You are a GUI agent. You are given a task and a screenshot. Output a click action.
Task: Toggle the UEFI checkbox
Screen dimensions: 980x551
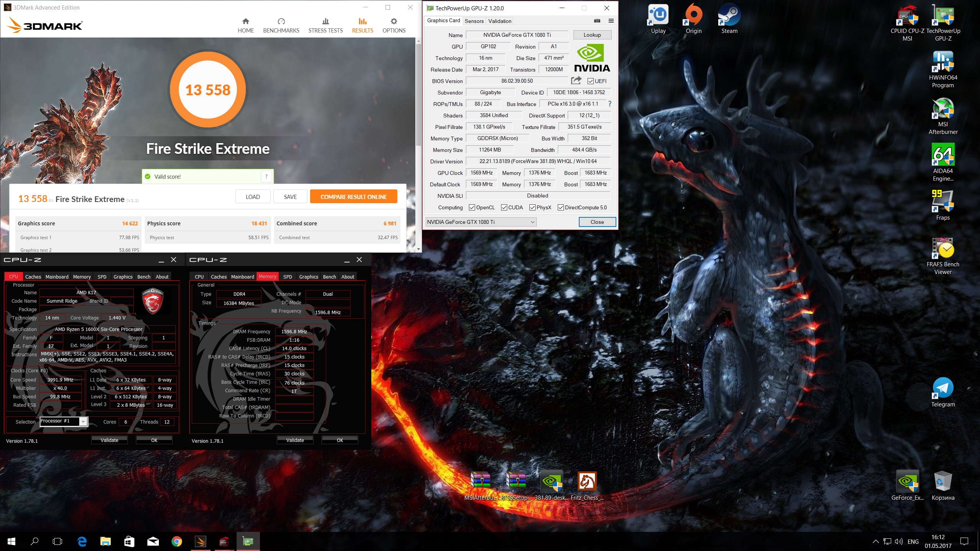click(x=591, y=81)
